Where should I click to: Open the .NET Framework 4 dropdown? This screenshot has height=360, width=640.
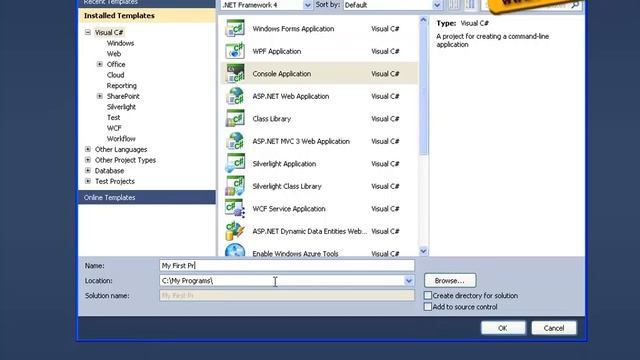307,5
